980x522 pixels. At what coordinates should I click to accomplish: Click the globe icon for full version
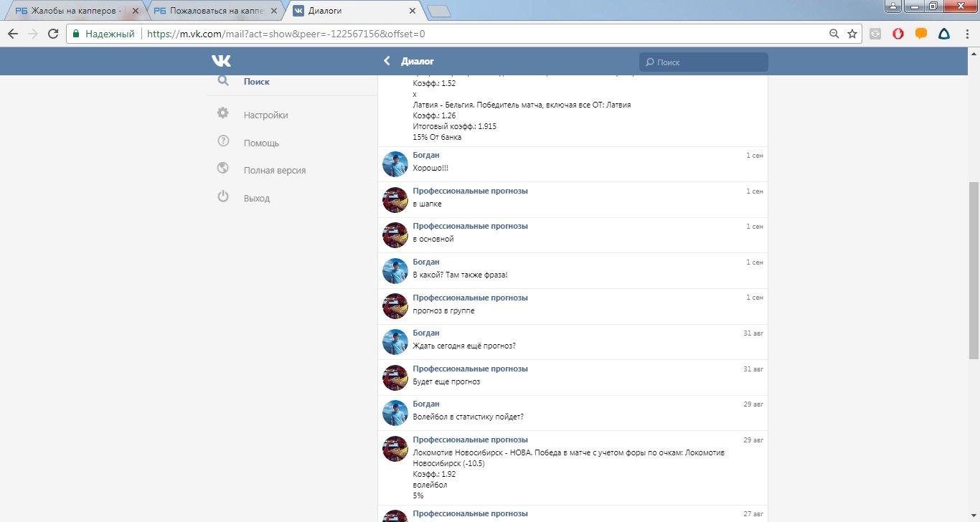(x=223, y=169)
